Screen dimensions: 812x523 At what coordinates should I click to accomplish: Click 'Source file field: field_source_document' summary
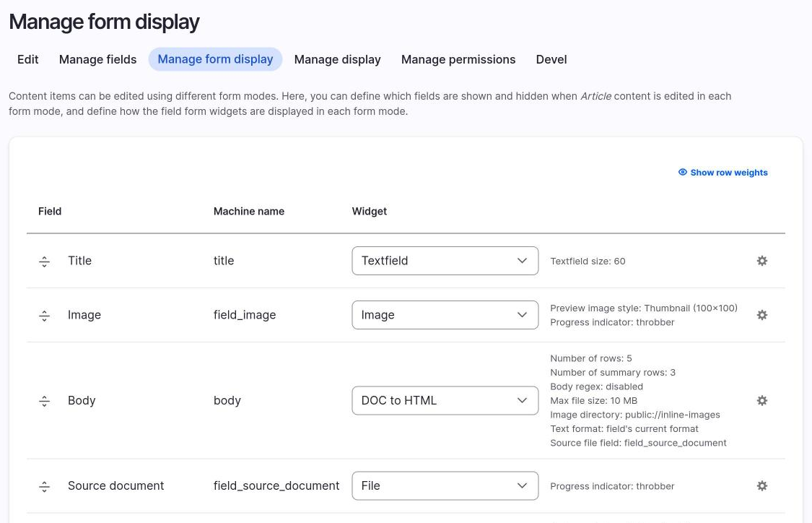pyautogui.click(x=638, y=443)
